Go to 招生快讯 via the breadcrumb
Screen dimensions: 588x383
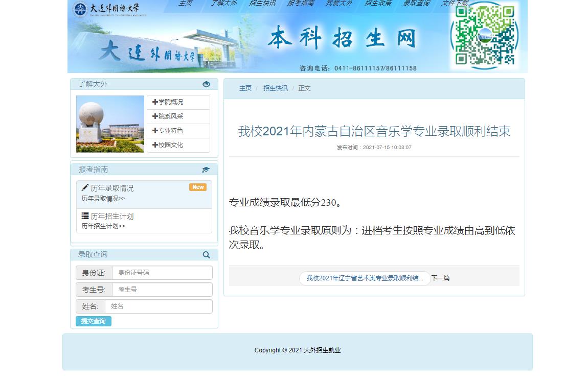[x=276, y=88]
